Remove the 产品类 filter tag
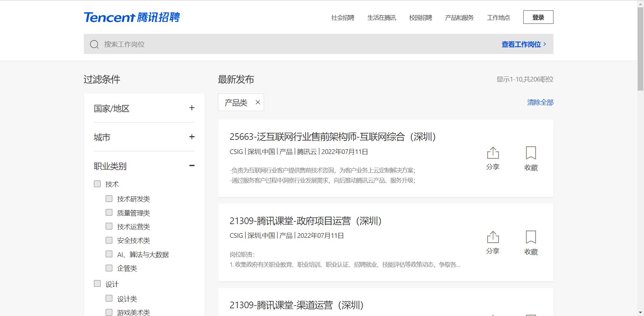This screenshot has width=644, height=316. coord(258,102)
